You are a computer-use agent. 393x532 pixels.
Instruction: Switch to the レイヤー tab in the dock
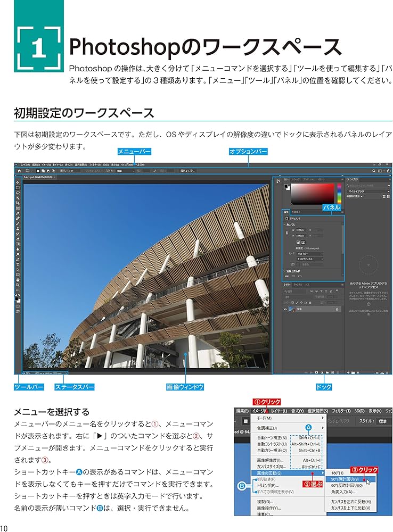pyautogui.click(x=287, y=285)
